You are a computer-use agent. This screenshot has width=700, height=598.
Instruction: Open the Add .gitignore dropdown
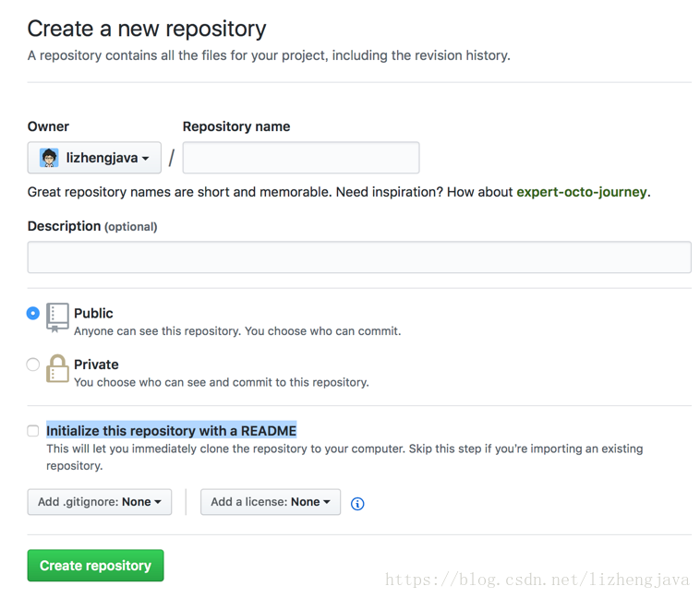click(x=100, y=502)
